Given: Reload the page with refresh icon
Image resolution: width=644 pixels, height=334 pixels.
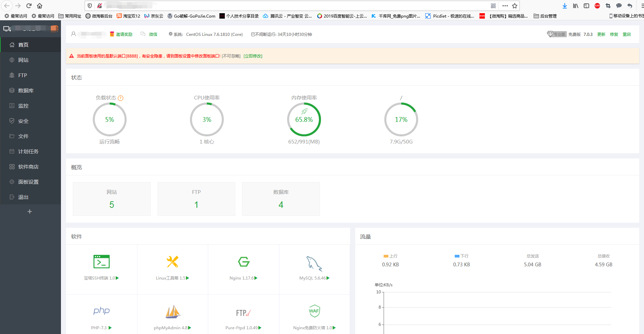Looking at the screenshot, I should (29, 6).
